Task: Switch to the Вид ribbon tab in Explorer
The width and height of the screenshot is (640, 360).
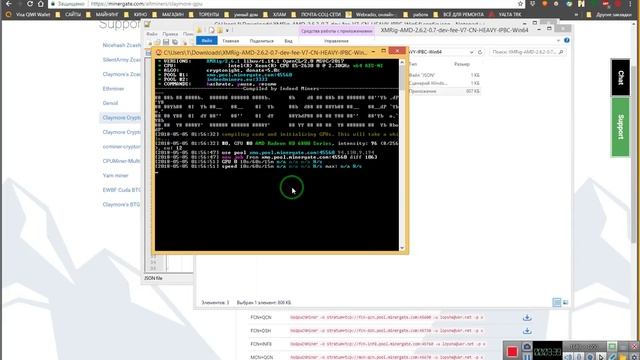Action: tap(288, 41)
